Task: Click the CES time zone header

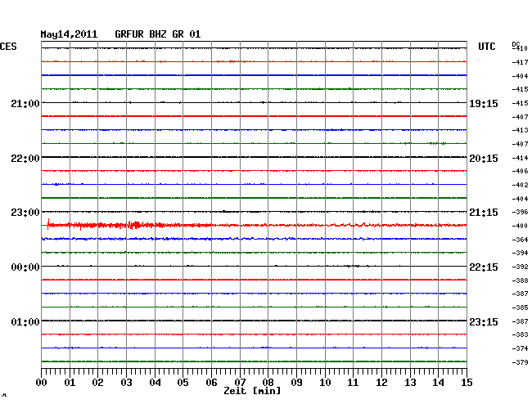Action: (8, 47)
